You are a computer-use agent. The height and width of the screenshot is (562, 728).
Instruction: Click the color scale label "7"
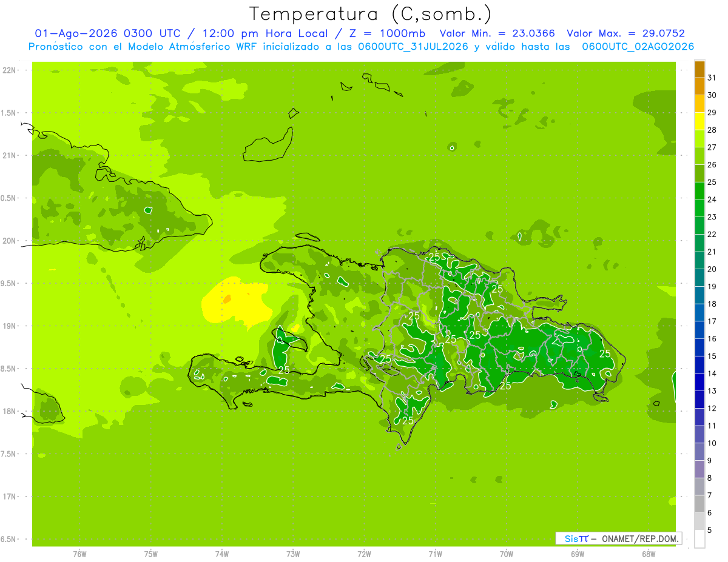[x=710, y=495]
